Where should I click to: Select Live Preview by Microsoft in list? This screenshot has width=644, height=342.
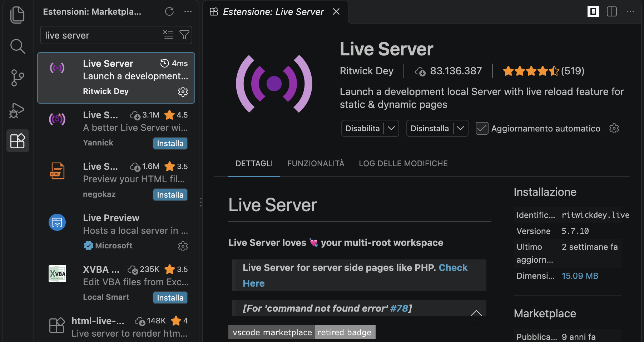tap(116, 232)
